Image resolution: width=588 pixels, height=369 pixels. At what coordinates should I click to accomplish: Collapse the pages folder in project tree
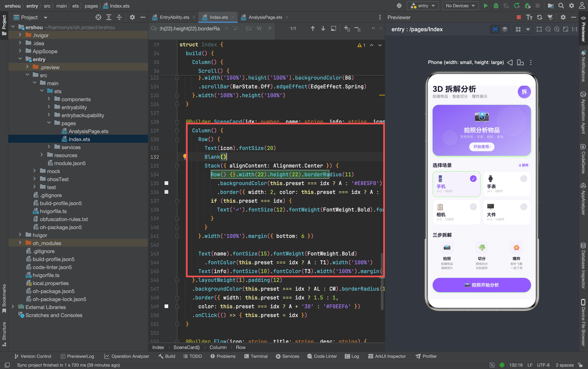pyautogui.click(x=49, y=123)
